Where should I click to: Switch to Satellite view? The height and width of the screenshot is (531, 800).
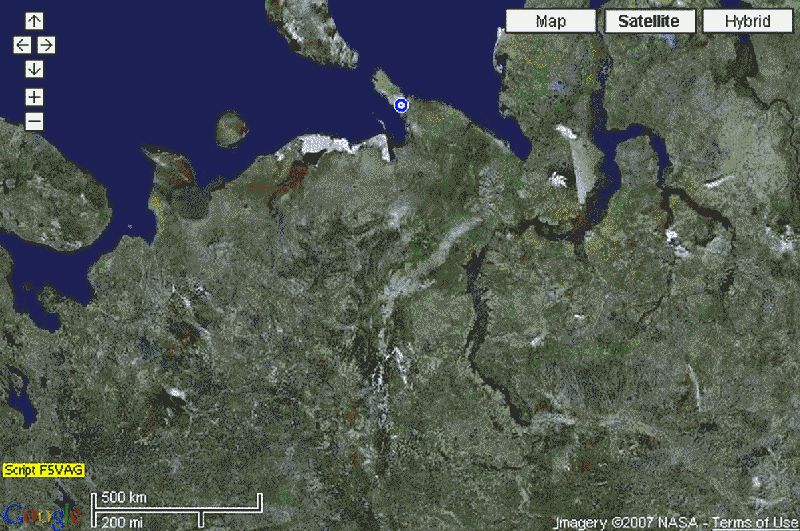pos(649,21)
